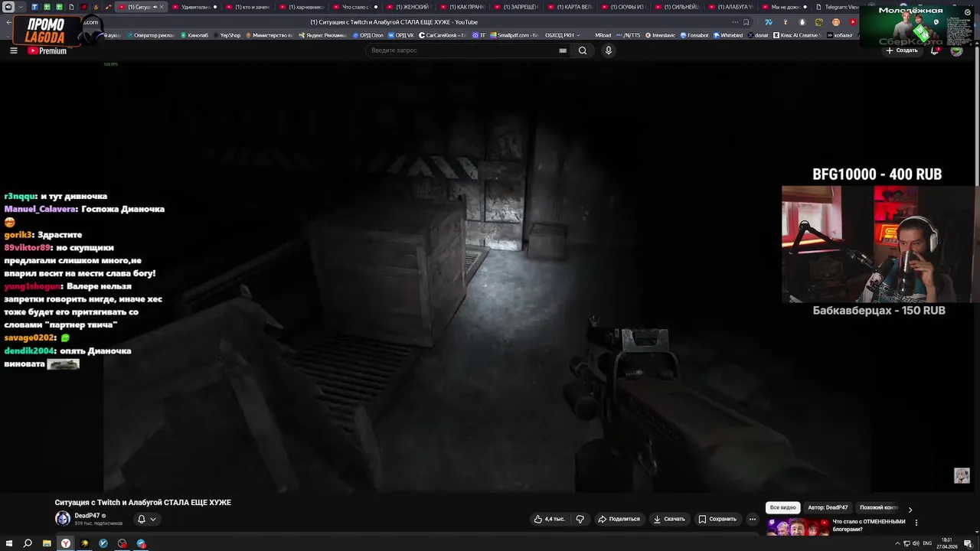The height and width of the screenshot is (551, 980).
Task: Open the first green grid pinned tab
Action: pyautogui.click(x=47, y=7)
